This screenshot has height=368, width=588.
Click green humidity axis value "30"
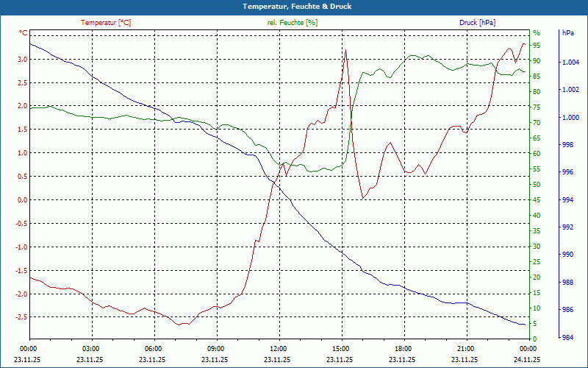pos(537,247)
